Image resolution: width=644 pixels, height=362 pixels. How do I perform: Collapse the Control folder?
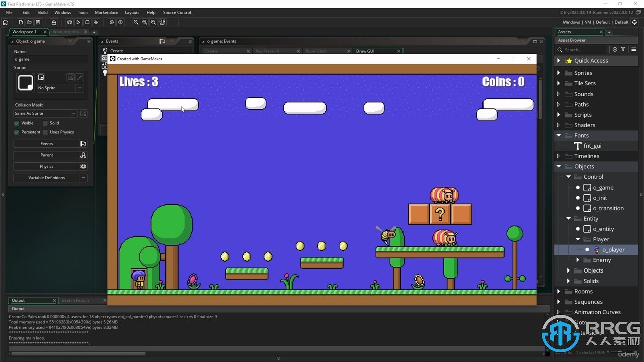pyautogui.click(x=568, y=177)
